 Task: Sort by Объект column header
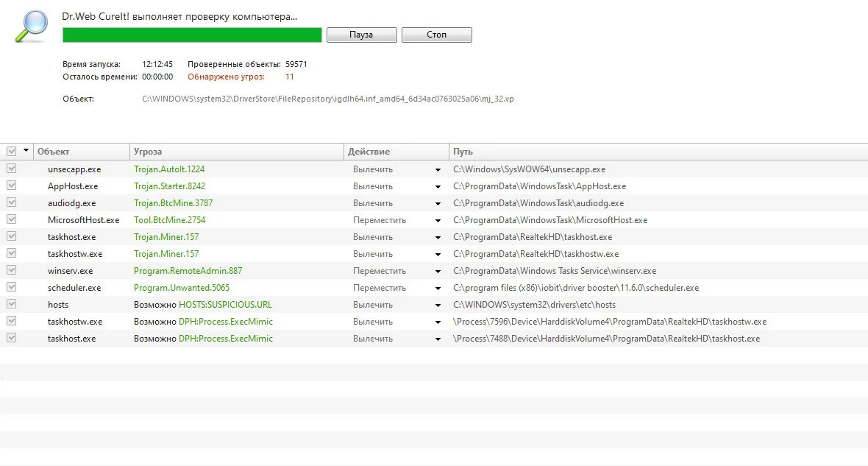(x=82, y=151)
